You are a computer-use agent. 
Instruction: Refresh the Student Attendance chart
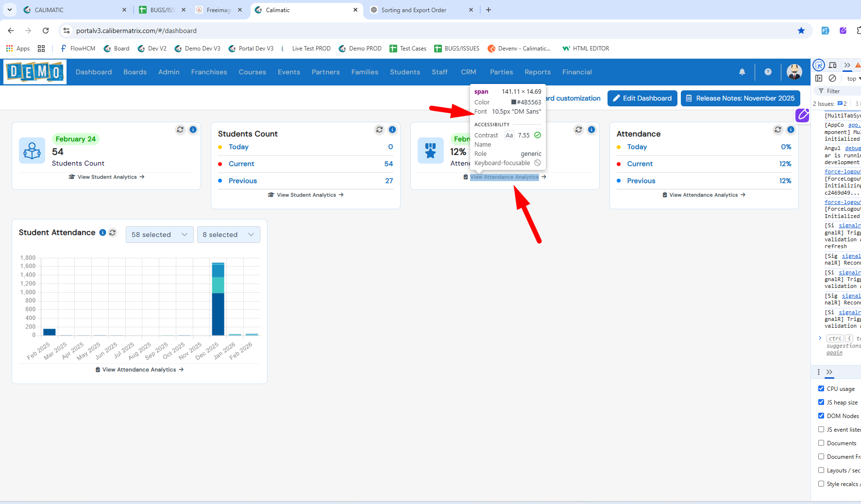click(x=113, y=233)
